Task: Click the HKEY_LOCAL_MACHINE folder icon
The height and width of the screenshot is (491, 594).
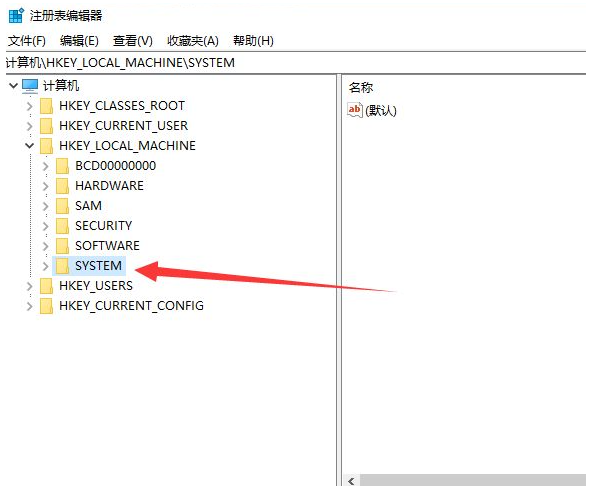Action: tap(46, 146)
